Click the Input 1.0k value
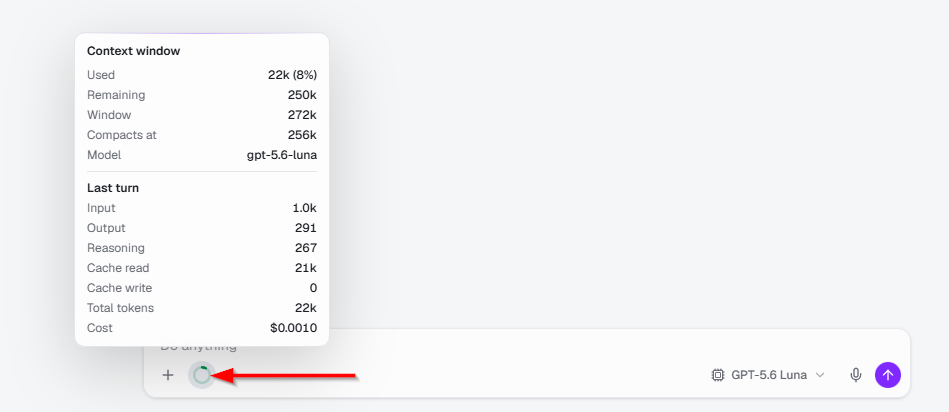949x412 pixels. point(304,208)
